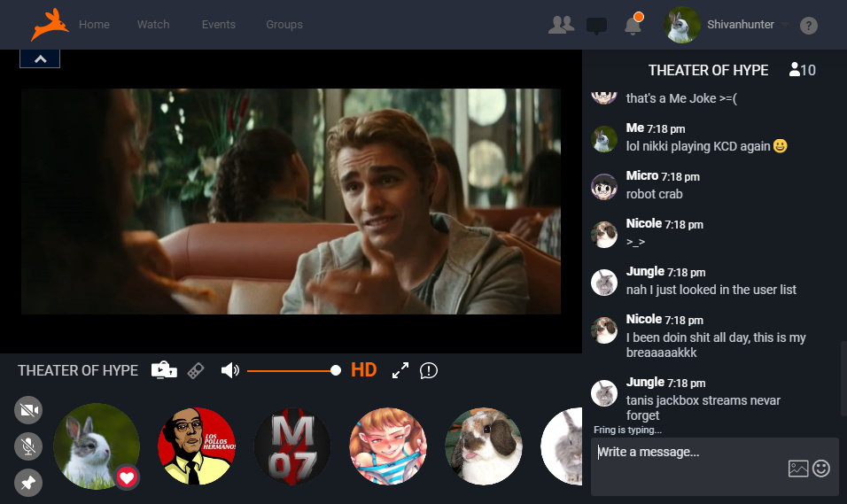The width and height of the screenshot is (847, 504).
Task: Click the THEATER OF HYPE chat title
Action: [708, 70]
